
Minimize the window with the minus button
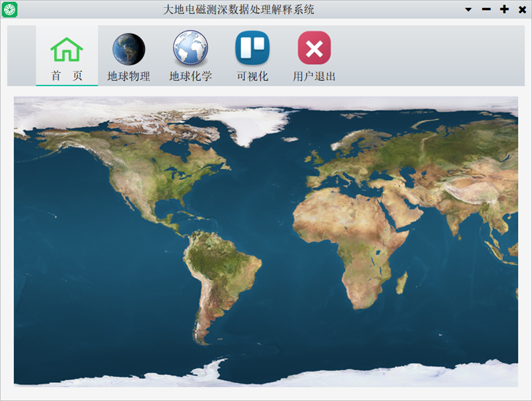point(486,9)
